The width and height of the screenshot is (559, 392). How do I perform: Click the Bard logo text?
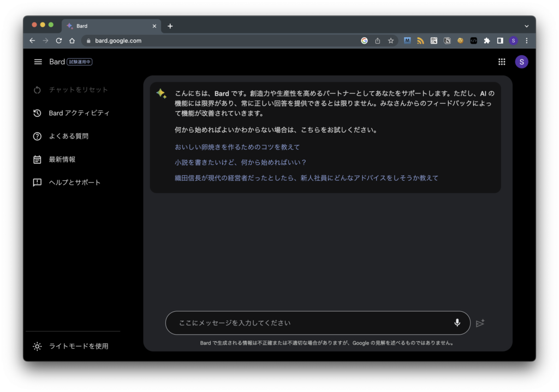[x=57, y=62]
